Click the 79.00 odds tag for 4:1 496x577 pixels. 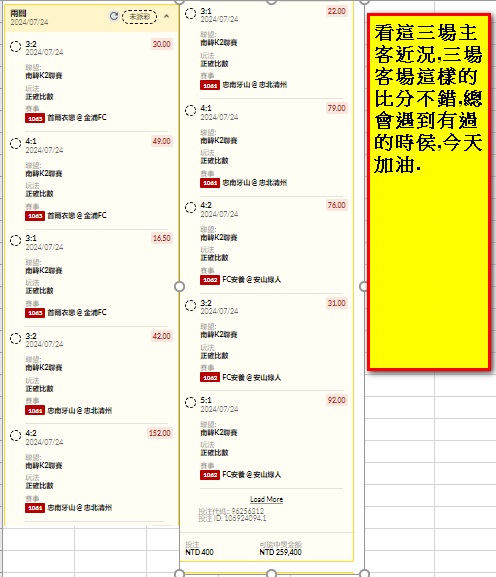coord(337,108)
